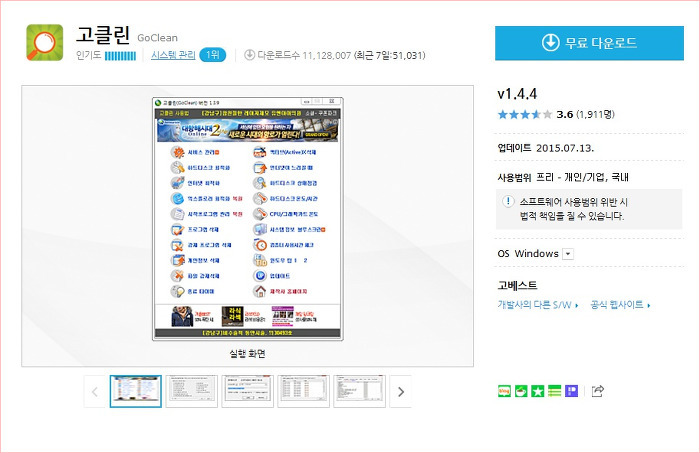Click the 익스플로러 최적화 blue icon in preview

click(x=178, y=199)
